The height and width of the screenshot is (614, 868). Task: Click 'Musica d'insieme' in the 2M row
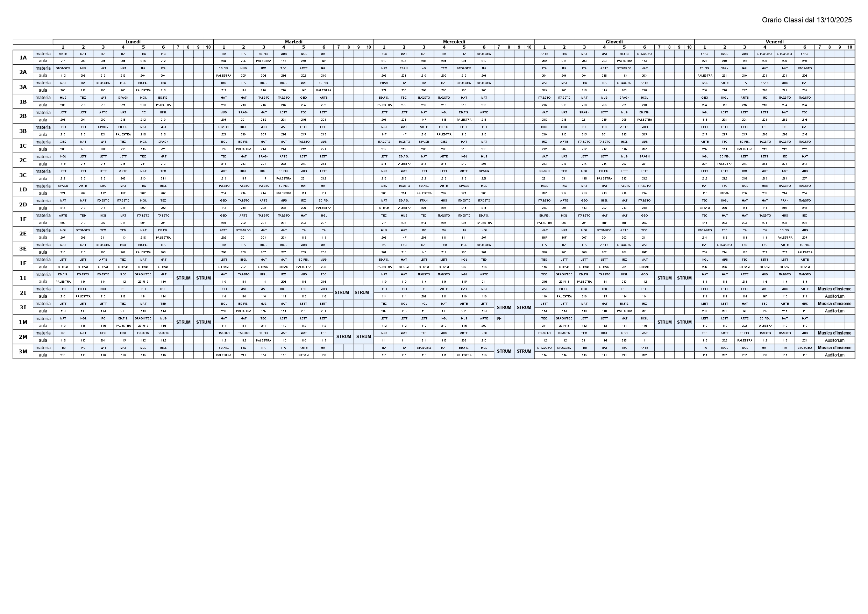point(834,333)
